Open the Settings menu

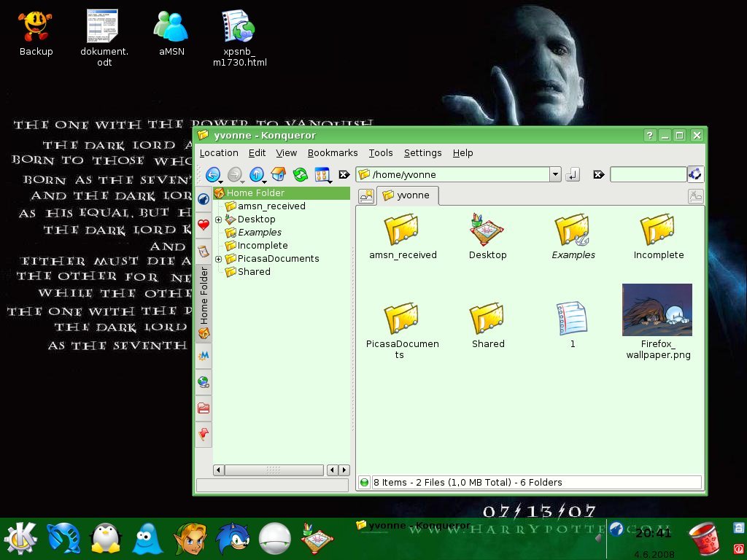[422, 153]
